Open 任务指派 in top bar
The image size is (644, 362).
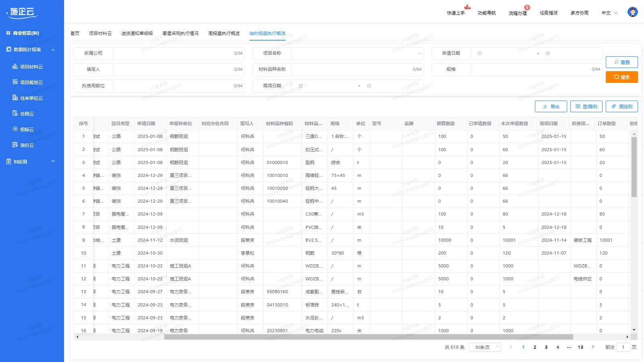tap(549, 13)
